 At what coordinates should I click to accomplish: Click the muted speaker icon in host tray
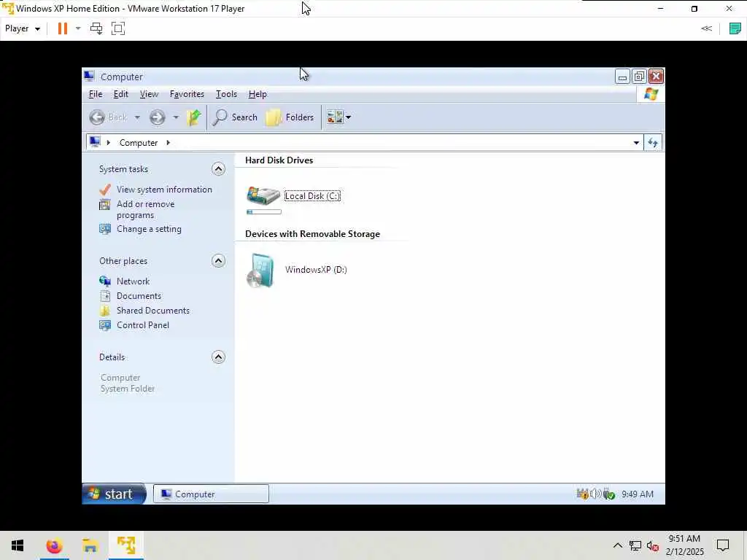653,545
